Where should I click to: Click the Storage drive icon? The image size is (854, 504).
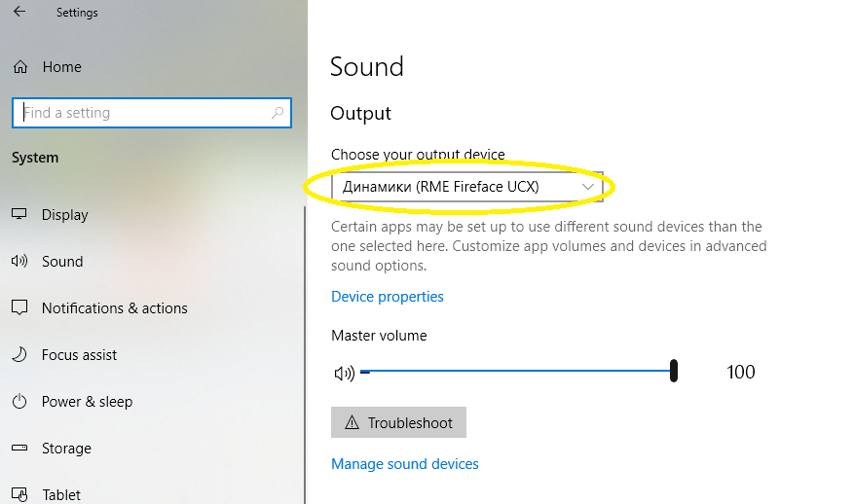pyautogui.click(x=19, y=448)
